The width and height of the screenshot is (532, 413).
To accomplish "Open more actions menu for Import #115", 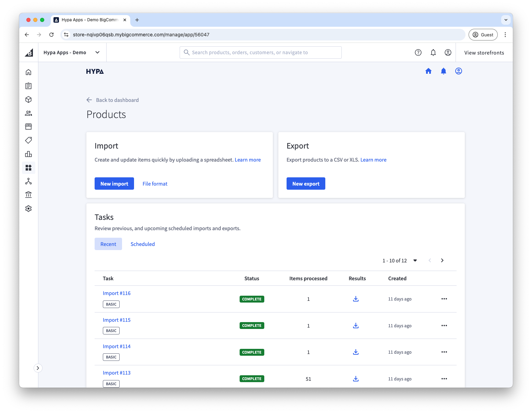I will click(444, 326).
